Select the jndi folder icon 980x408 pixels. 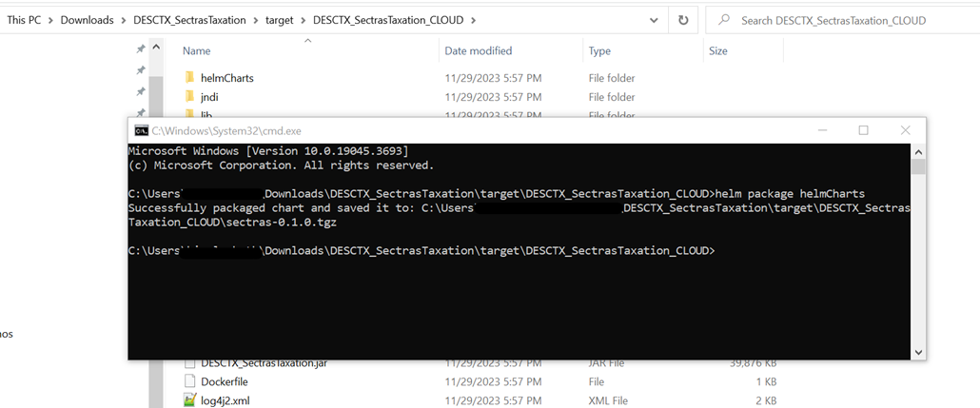[x=189, y=97]
